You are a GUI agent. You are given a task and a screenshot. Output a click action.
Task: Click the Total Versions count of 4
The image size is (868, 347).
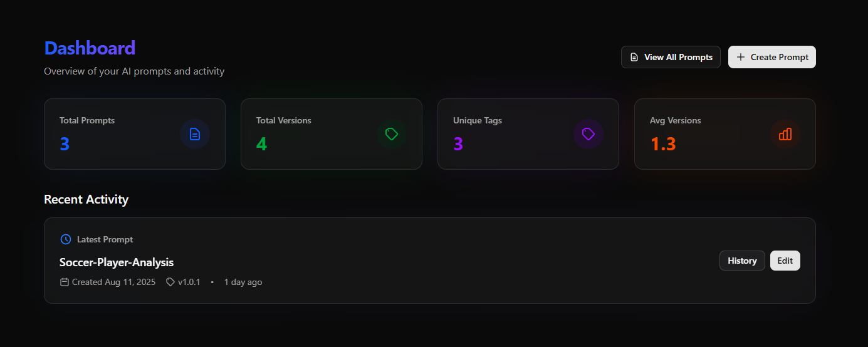pos(261,144)
